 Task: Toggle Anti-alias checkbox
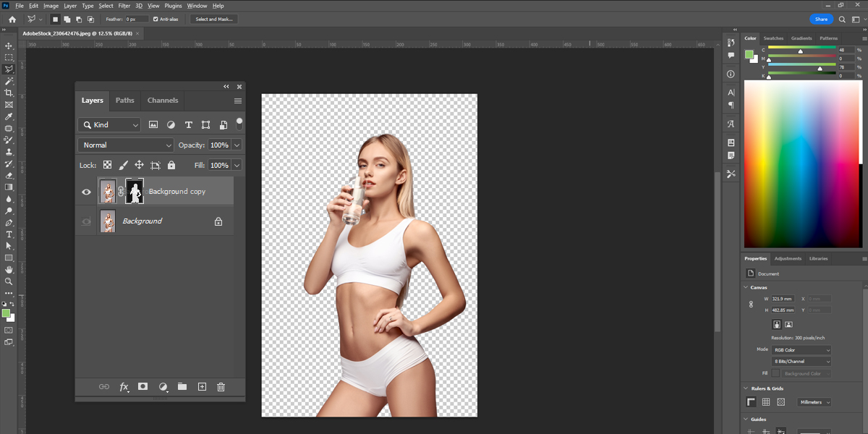pos(156,19)
